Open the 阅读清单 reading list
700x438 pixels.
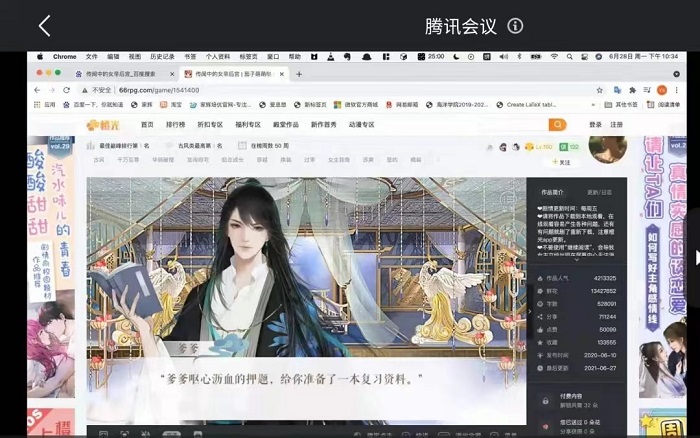coord(664,104)
